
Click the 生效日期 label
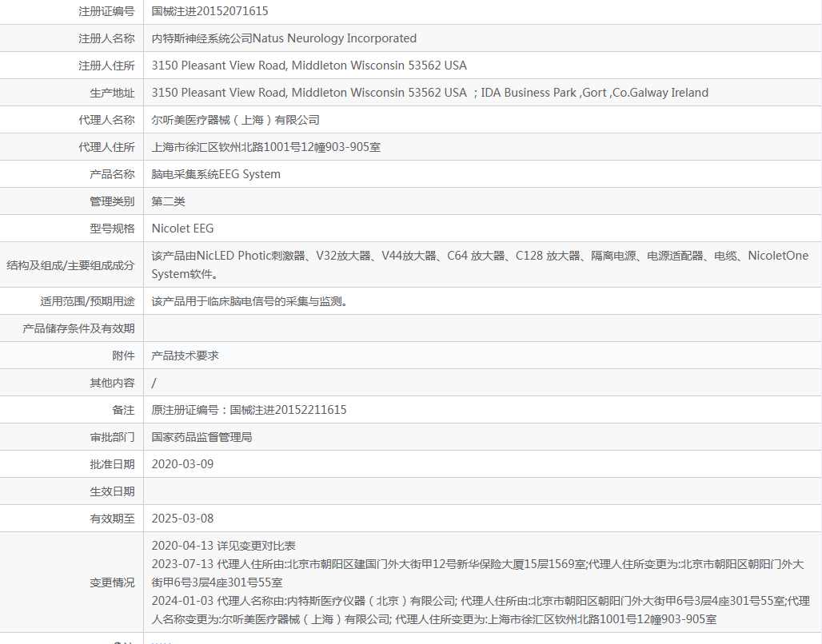tap(112, 492)
